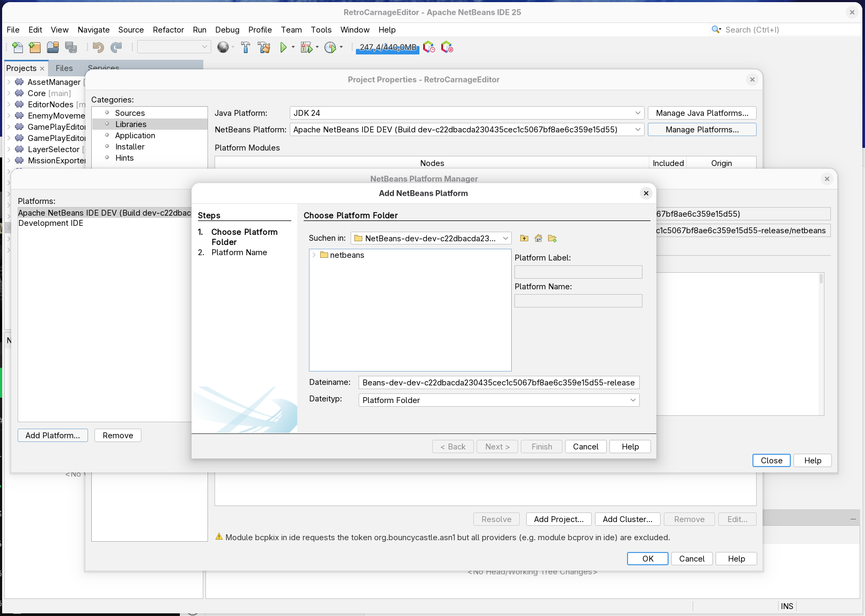Click the warning icon beside the bcpkix message
The height and width of the screenshot is (616, 865).
point(219,536)
